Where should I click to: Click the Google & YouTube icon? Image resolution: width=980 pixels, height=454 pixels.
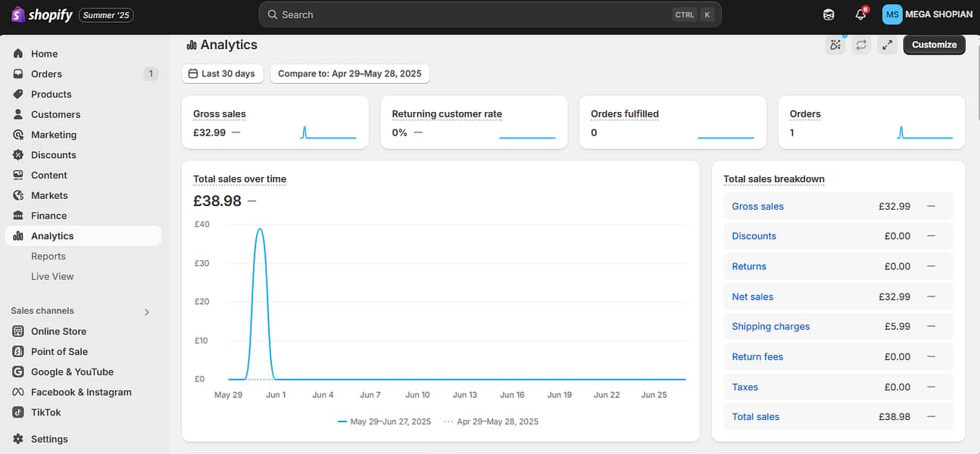(x=18, y=372)
